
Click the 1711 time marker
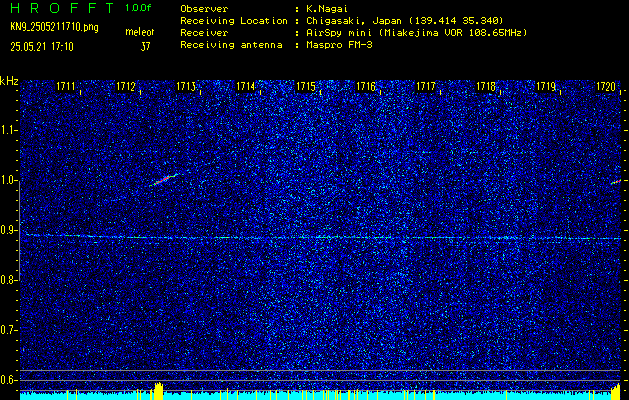(66, 86)
